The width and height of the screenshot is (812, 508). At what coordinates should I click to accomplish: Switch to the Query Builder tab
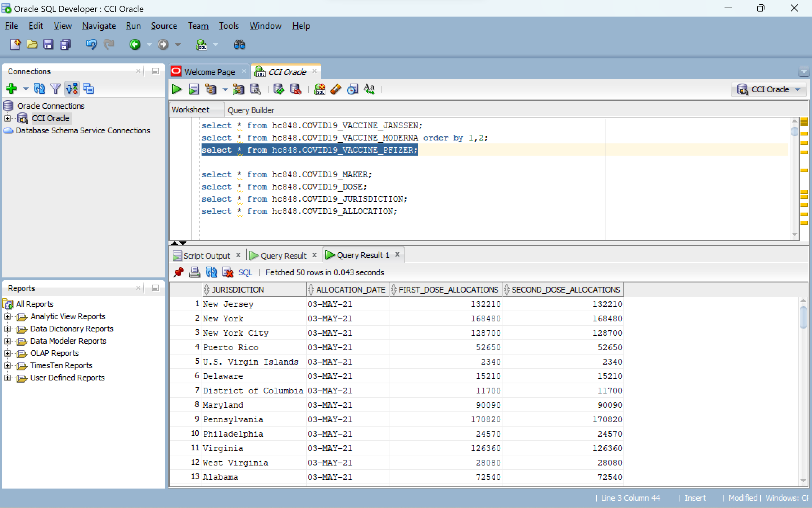click(x=251, y=110)
